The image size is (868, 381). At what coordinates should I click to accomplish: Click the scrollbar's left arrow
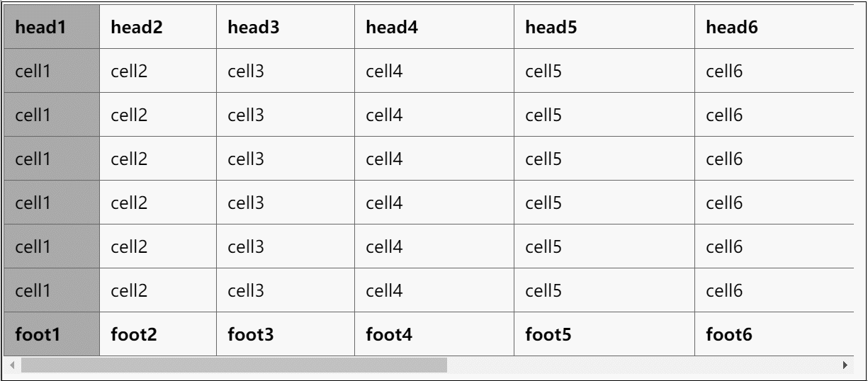[13, 365]
